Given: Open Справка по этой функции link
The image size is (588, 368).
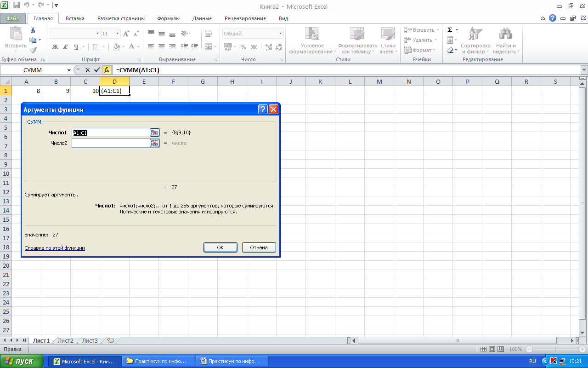Looking at the screenshot, I should pos(55,248).
